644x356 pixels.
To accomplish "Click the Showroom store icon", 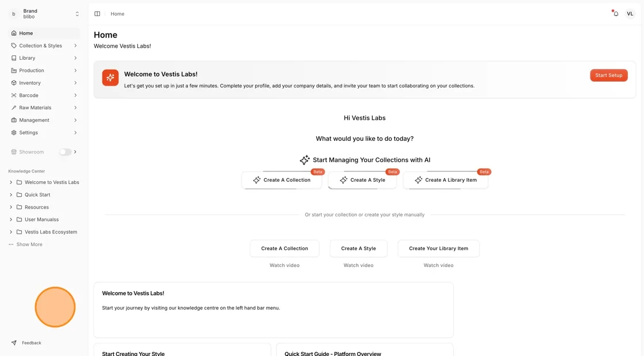I will point(14,152).
